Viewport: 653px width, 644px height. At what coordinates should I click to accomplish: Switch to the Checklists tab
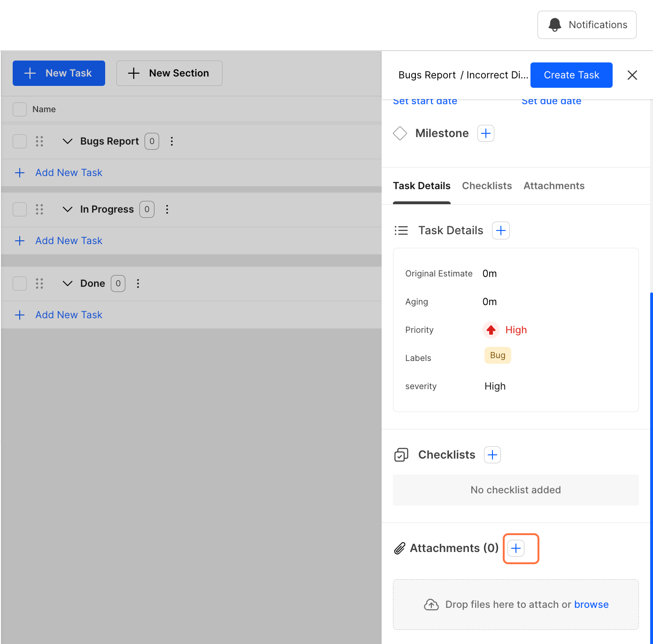coord(487,186)
